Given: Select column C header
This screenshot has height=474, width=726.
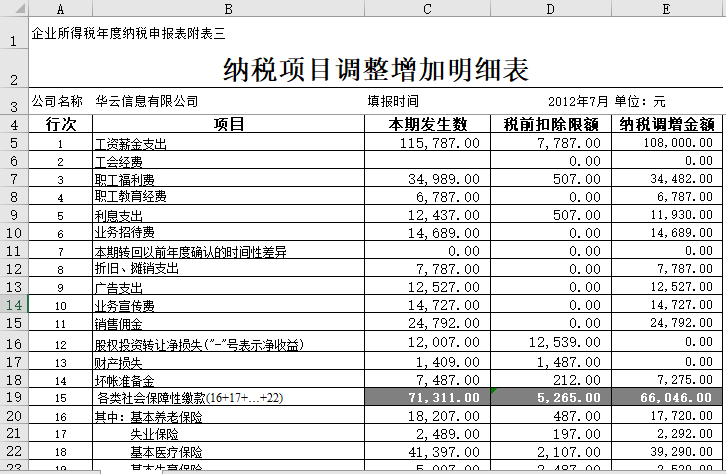Looking at the screenshot, I should [x=427, y=8].
